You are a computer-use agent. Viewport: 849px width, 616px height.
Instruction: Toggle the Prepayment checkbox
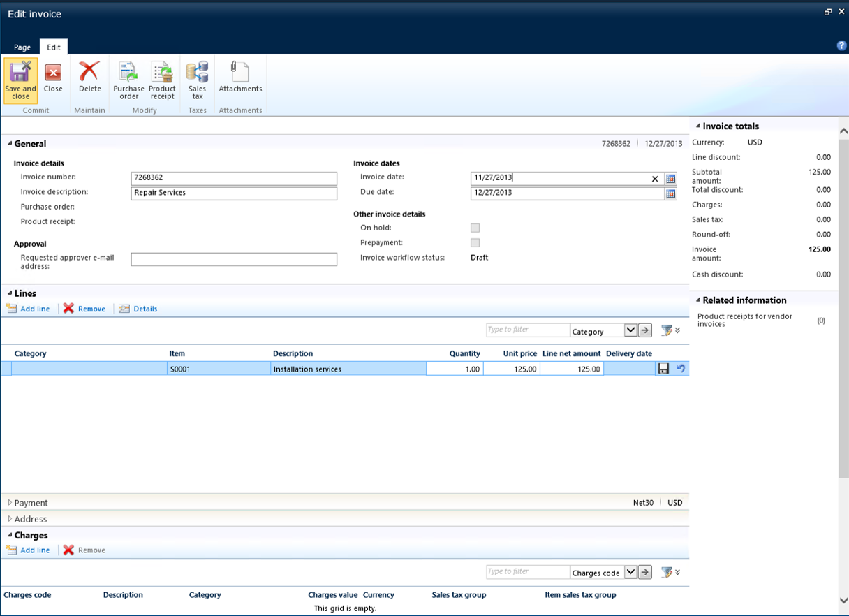pos(475,243)
